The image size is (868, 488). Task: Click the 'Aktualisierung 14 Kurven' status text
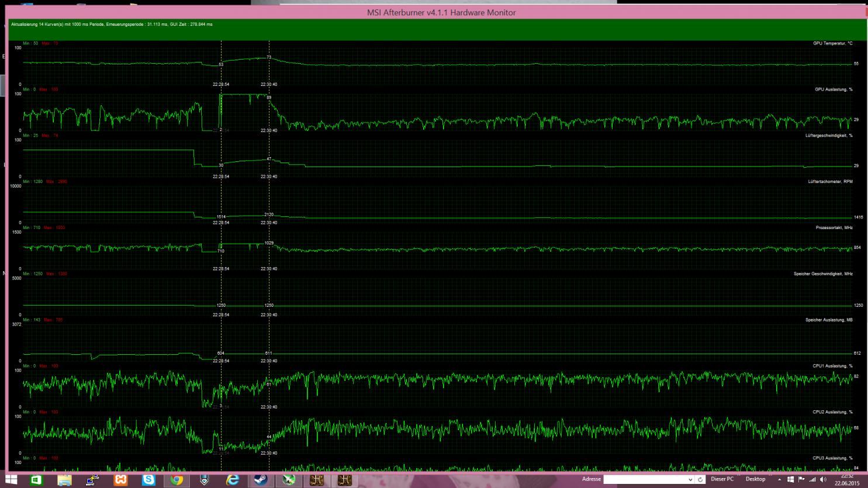(112, 25)
